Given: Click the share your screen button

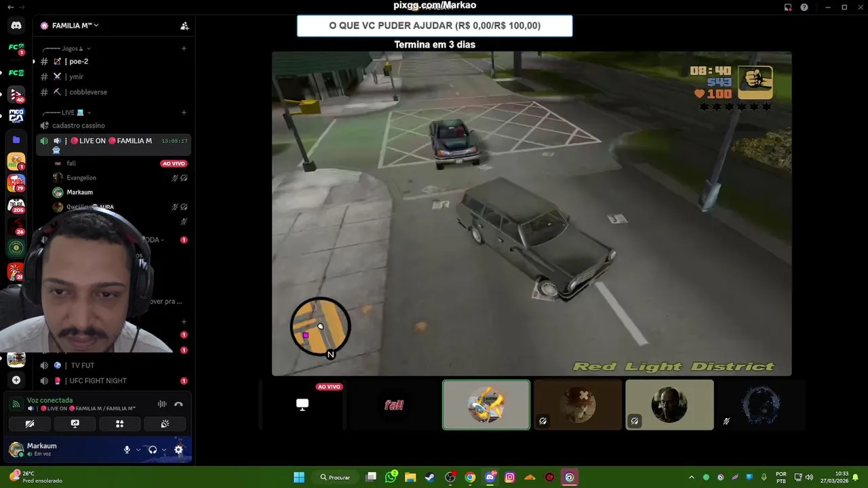Looking at the screenshot, I should (75, 424).
